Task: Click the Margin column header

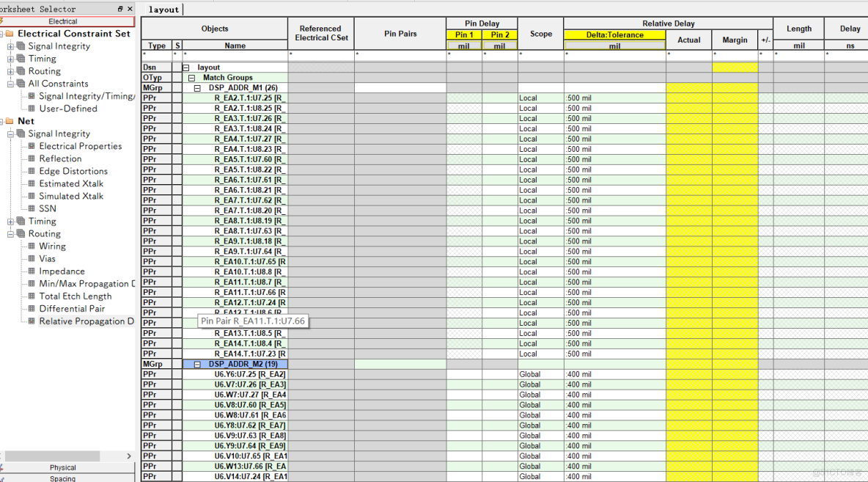Action: (x=735, y=40)
